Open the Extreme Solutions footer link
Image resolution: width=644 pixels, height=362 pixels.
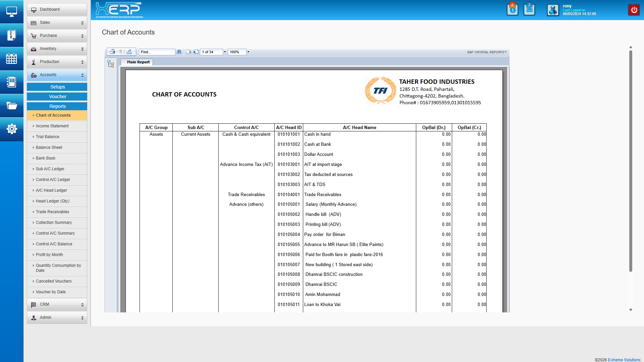[x=624, y=360]
